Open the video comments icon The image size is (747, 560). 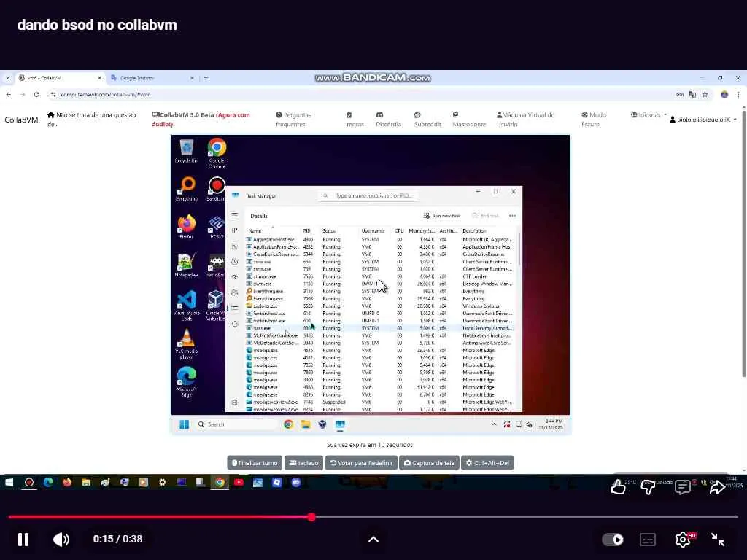point(683,486)
